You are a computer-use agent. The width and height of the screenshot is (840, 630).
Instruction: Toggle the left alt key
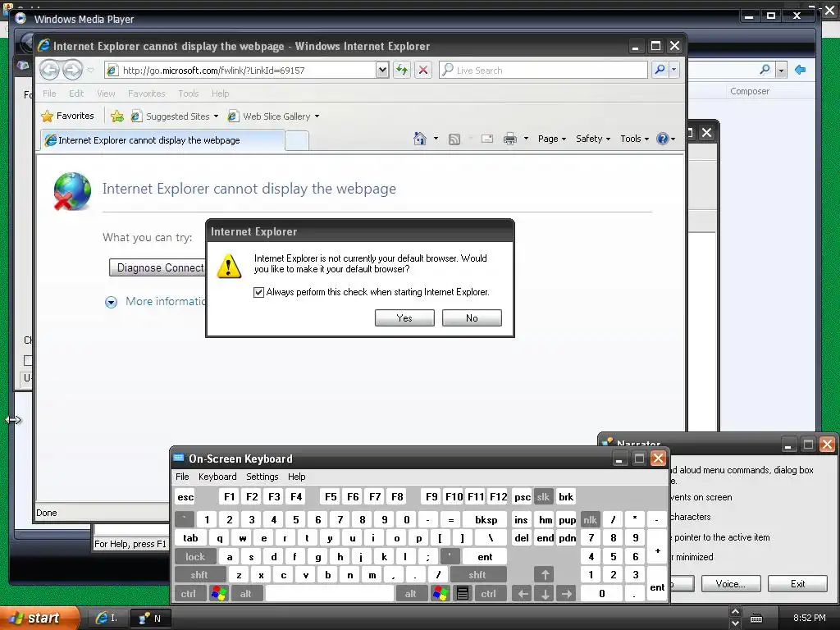pos(246,594)
